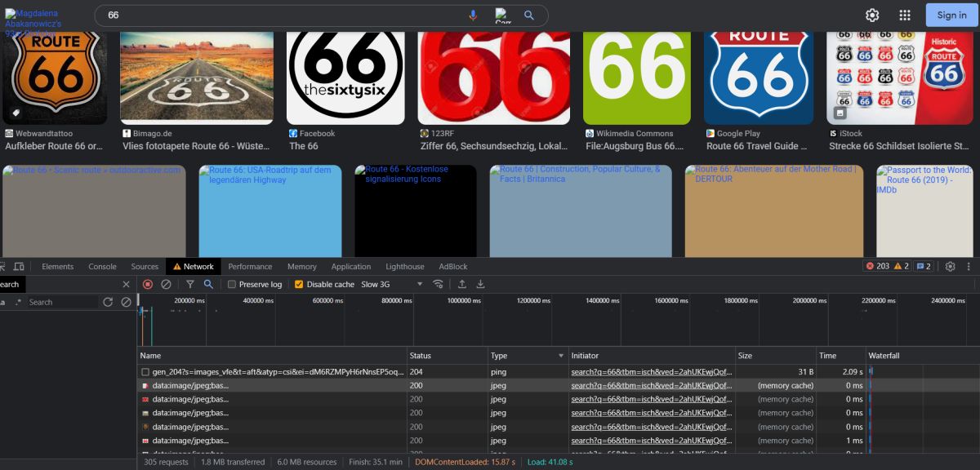Open the Webwandtattoo source link
Screen dimensions: 980x470
coord(44,133)
